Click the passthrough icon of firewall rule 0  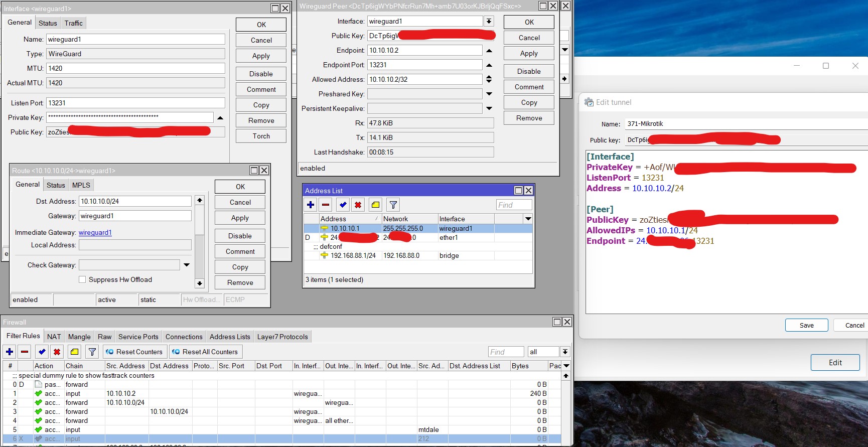pos(39,385)
